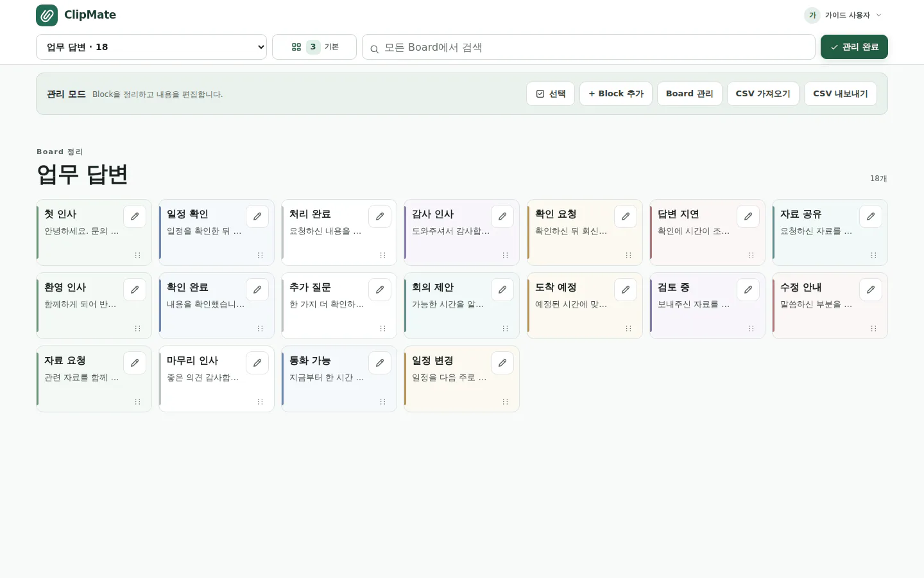Open the 업무 답변 board dropdown
Viewport: 924px width, 578px height.
[x=151, y=47]
